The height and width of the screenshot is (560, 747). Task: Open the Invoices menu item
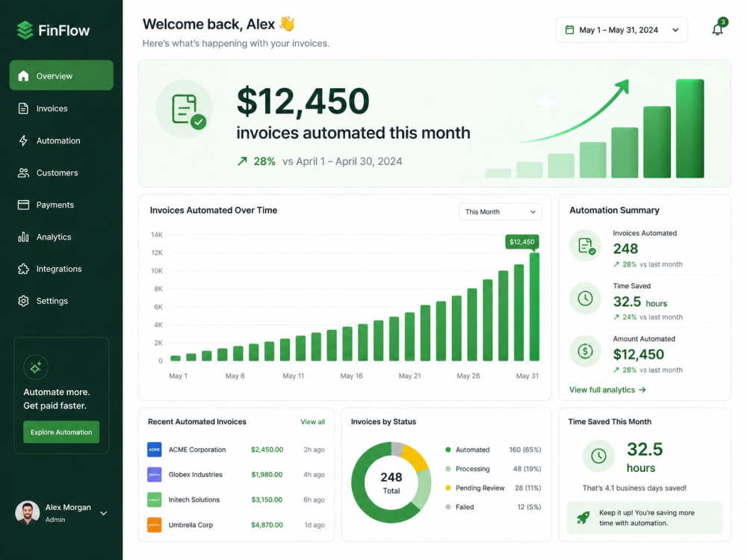61,108
